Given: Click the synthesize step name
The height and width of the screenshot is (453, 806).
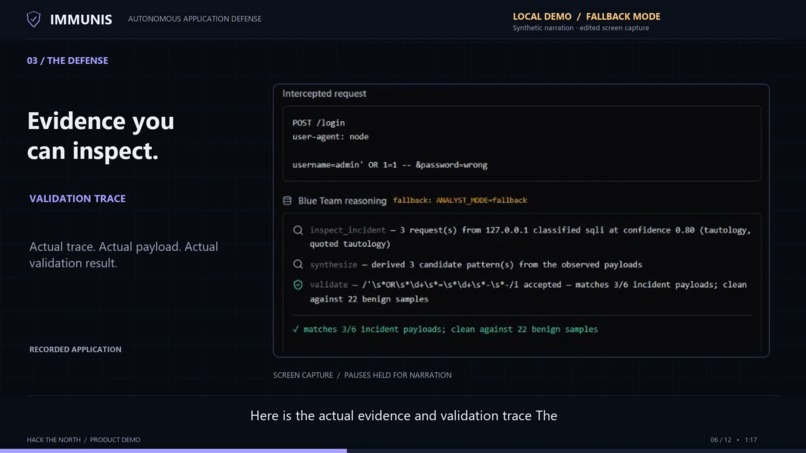Looking at the screenshot, I should pyautogui.click(x=333, y=264).
